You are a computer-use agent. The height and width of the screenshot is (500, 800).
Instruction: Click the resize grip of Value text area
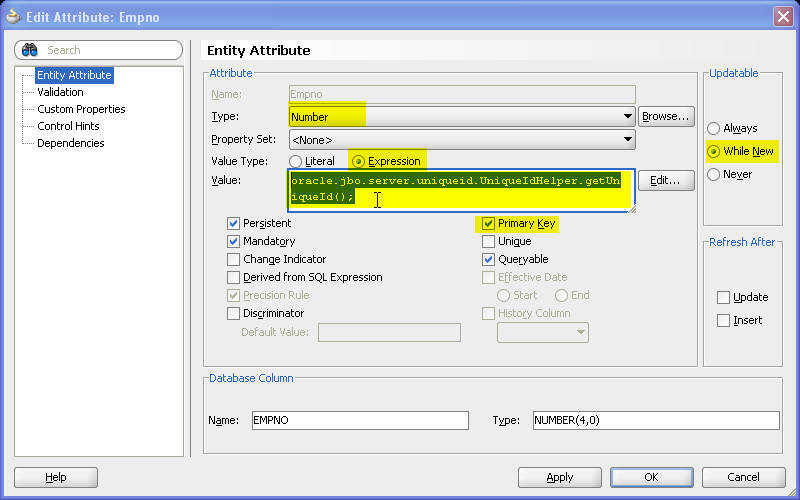click(631, 208)
